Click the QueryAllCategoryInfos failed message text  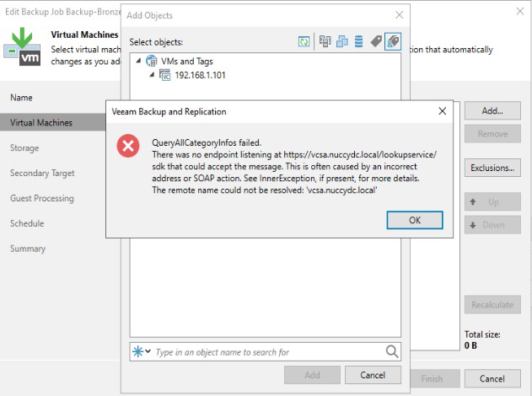(x=207, y=142)
